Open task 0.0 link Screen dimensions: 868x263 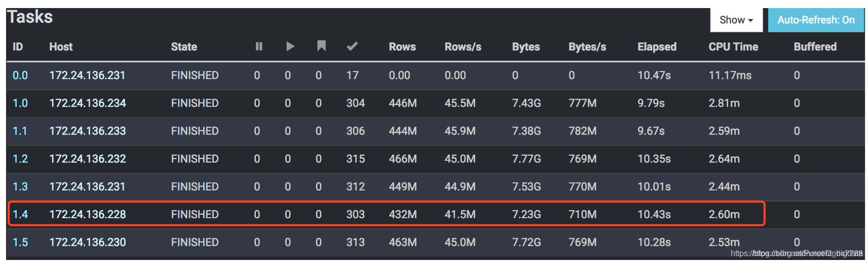click(20, 76)
